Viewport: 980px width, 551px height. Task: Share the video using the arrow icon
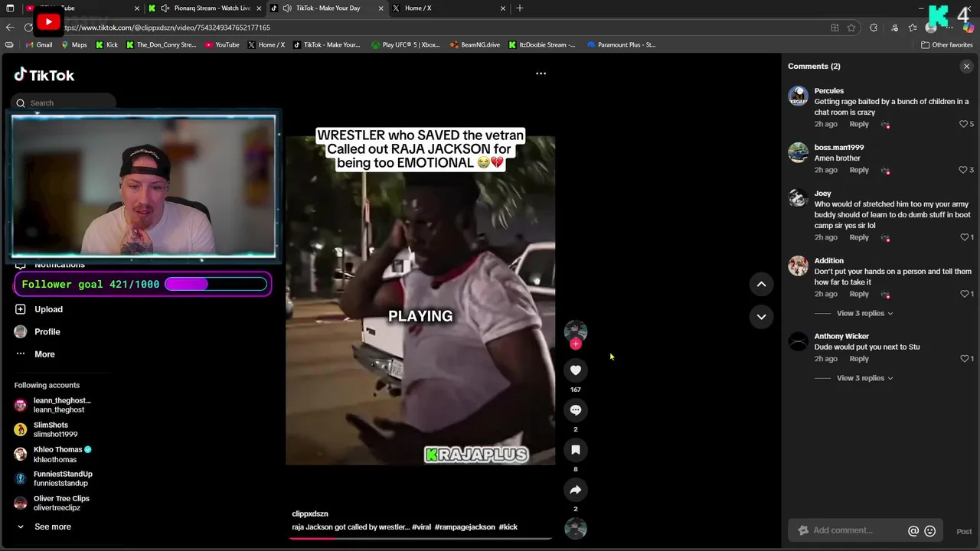point(576,490)
